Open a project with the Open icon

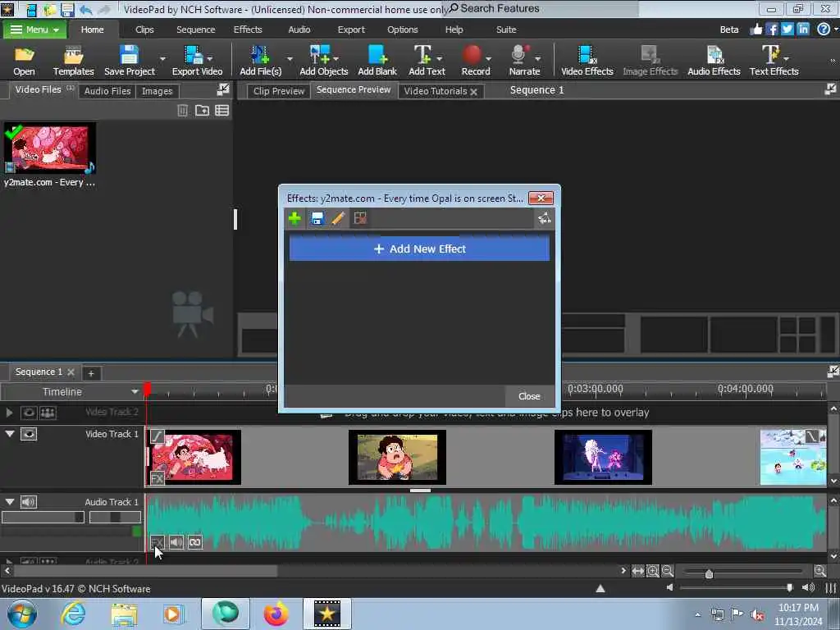[x=24, y=61]
